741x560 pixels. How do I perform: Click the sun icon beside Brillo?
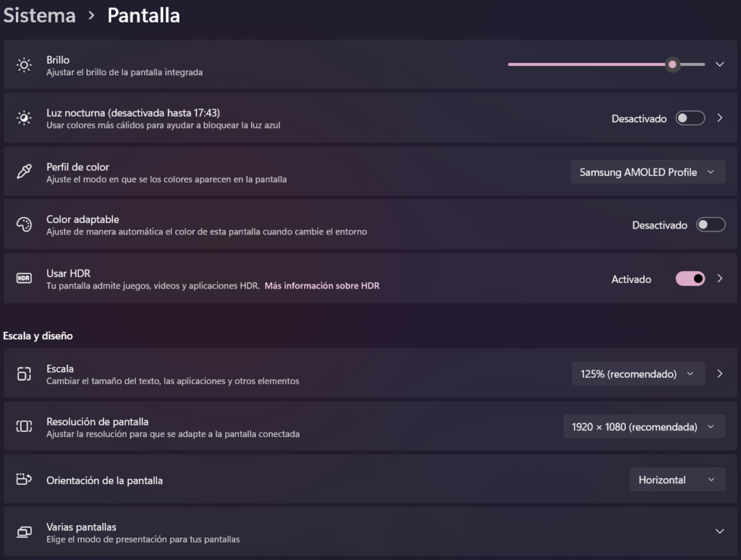[25, 65]
